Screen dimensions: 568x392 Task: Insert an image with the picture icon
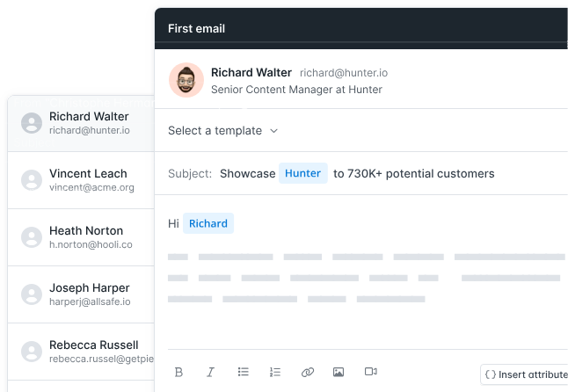coord(339,372)
